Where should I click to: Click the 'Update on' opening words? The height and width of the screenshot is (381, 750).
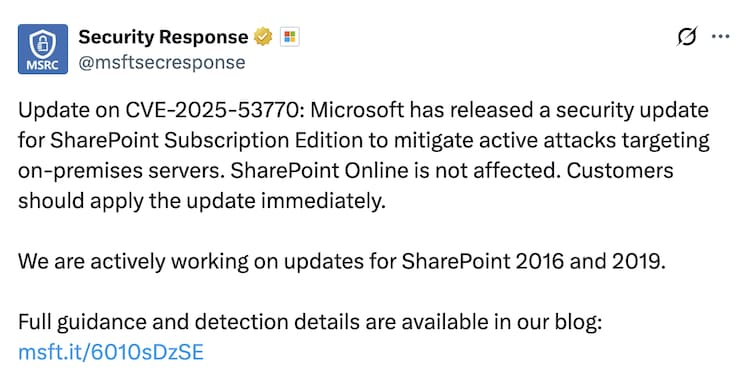click(x=69, y=110)
